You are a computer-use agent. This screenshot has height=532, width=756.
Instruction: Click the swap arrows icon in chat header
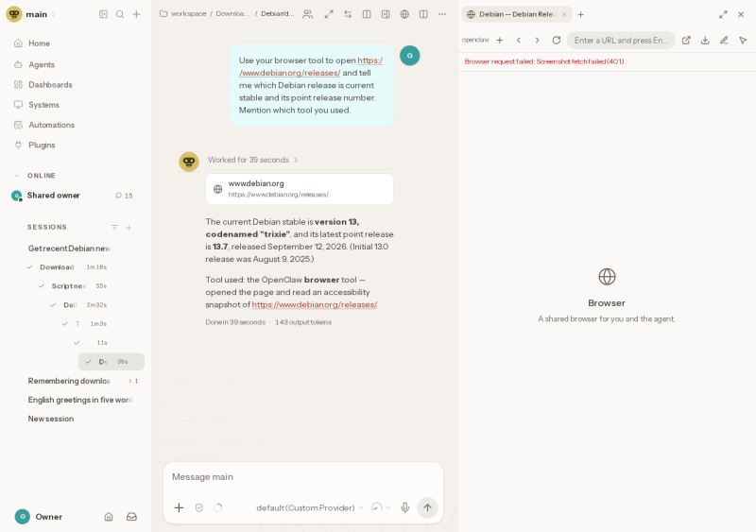click(x=348, y=14)
